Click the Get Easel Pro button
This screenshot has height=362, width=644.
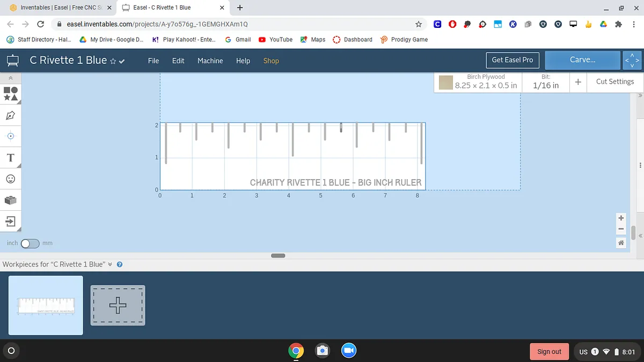513,60
